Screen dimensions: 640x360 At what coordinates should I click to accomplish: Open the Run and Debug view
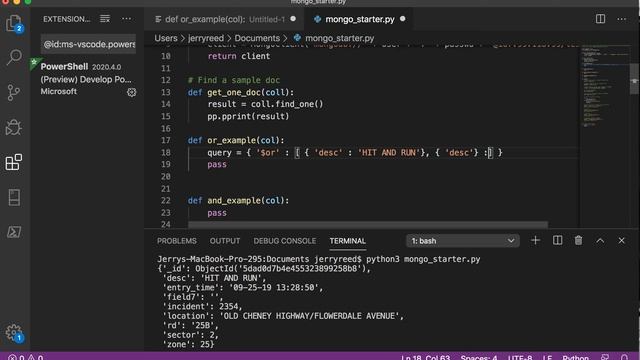[x=14, y=127]
